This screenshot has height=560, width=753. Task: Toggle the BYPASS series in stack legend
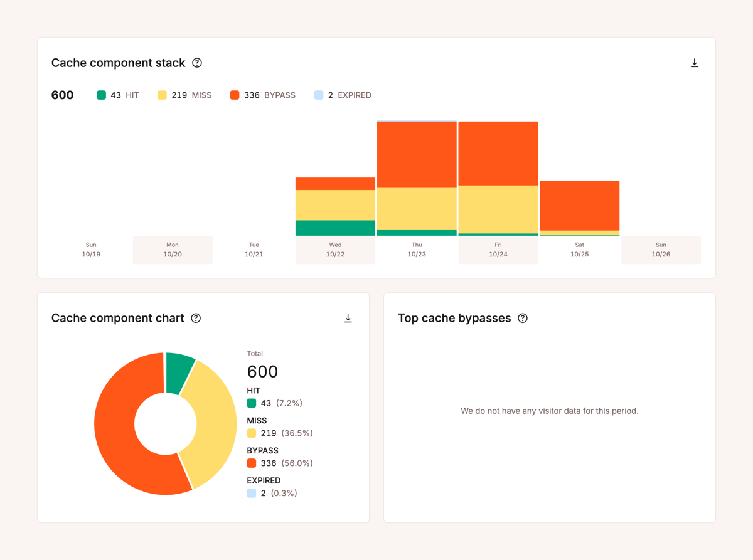pos(262,95)
